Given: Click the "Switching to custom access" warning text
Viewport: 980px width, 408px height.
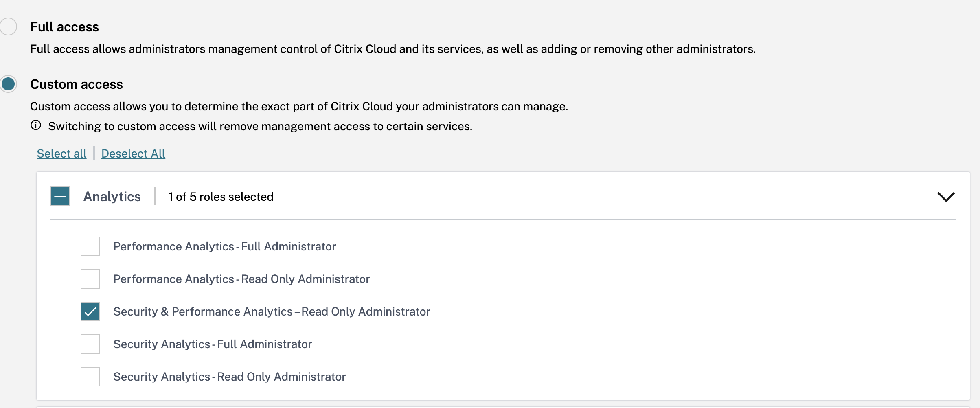Looking at the screenshot, I should point(260,127).
